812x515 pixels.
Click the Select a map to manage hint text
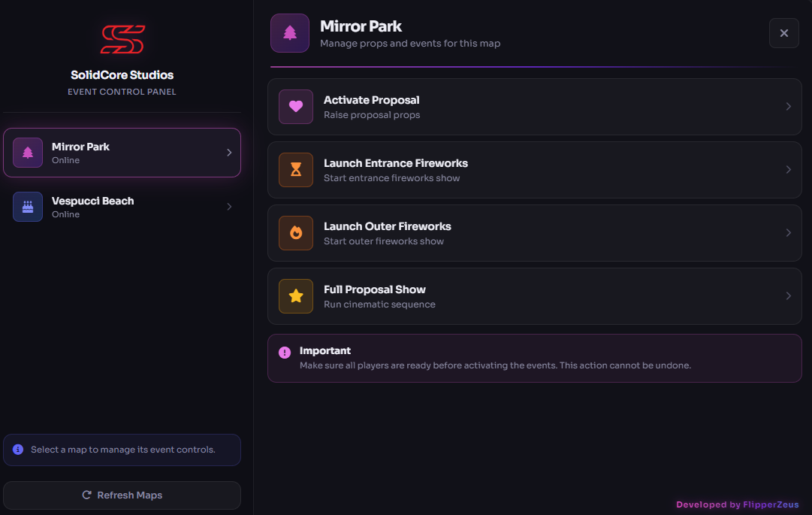point(123,450)
